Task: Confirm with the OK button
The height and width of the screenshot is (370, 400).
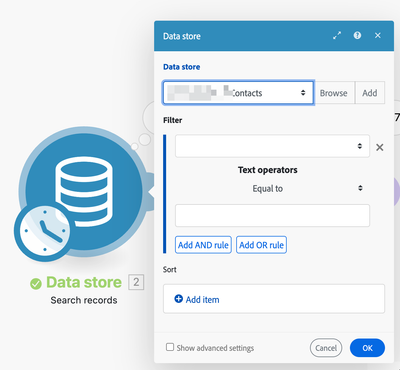Action: click(x=367, y=348)
